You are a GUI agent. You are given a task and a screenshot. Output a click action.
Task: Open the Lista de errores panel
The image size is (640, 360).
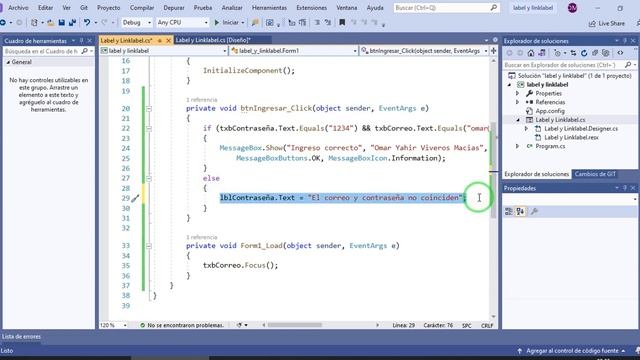(21, 337)
